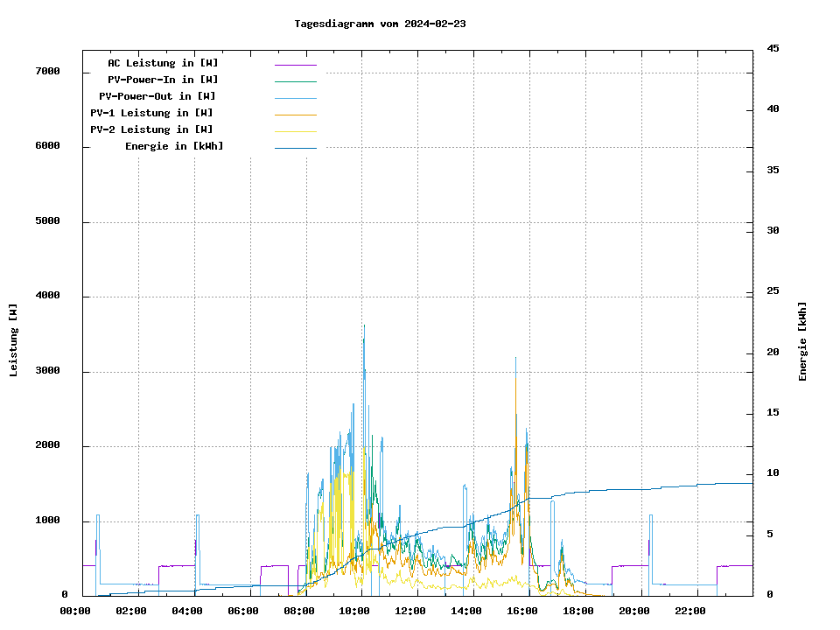Click the 20 tick on the energy axis
840x630 pixels.
click(x=773, y=353)
